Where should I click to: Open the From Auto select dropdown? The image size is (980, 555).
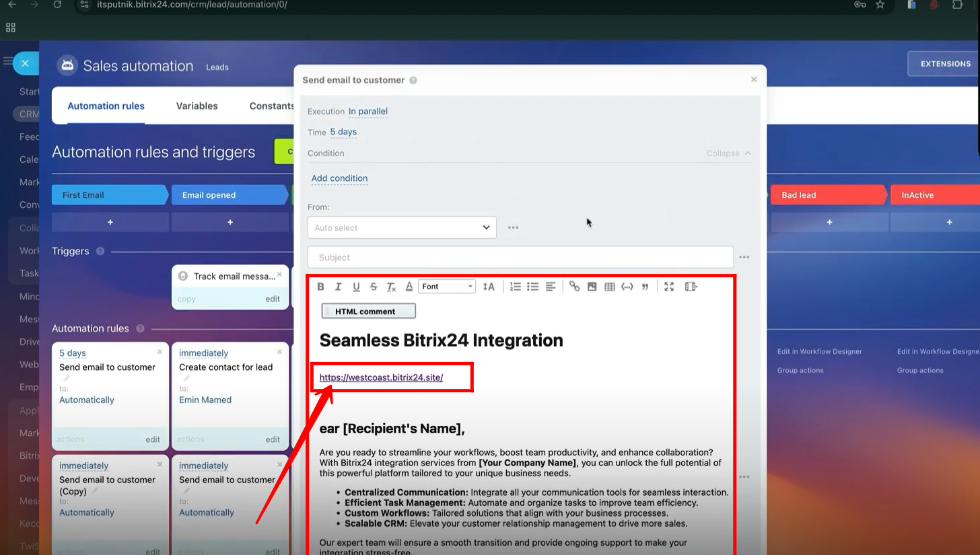(402, 227)
